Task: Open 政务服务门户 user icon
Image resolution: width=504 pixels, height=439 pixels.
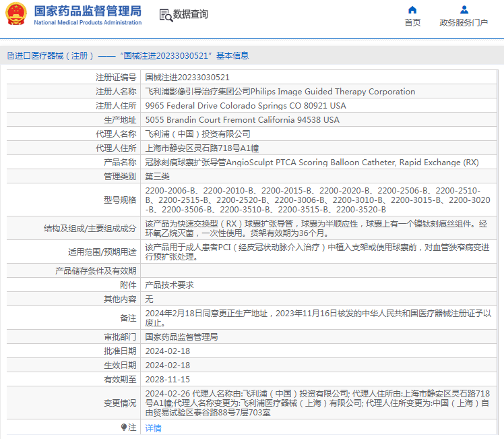Action: pyautogui.click(x=464, y=10)
